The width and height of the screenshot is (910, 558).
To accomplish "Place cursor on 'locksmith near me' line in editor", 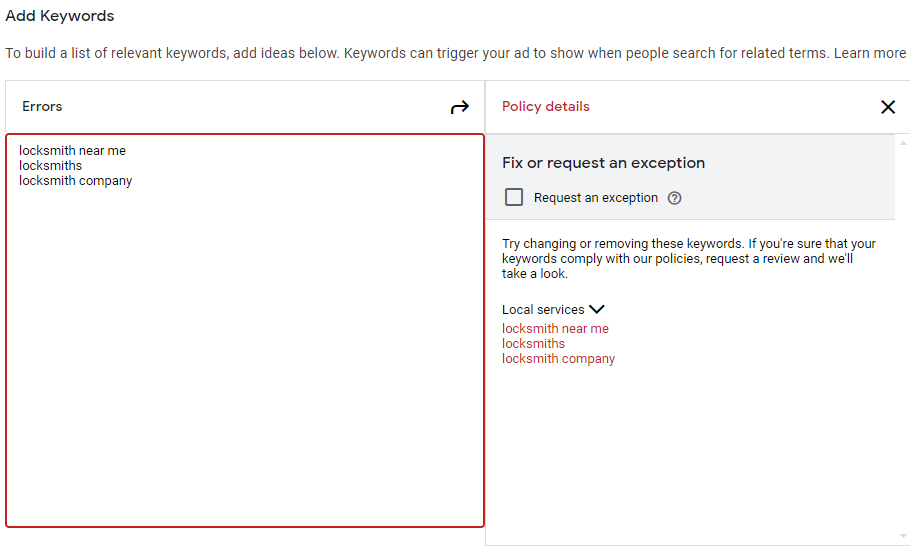I will pyautogui.click(x=72, y=150).
